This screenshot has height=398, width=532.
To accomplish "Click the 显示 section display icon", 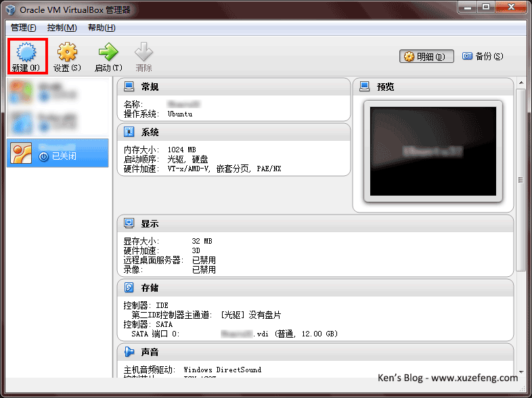I will (x=129, y=223).
